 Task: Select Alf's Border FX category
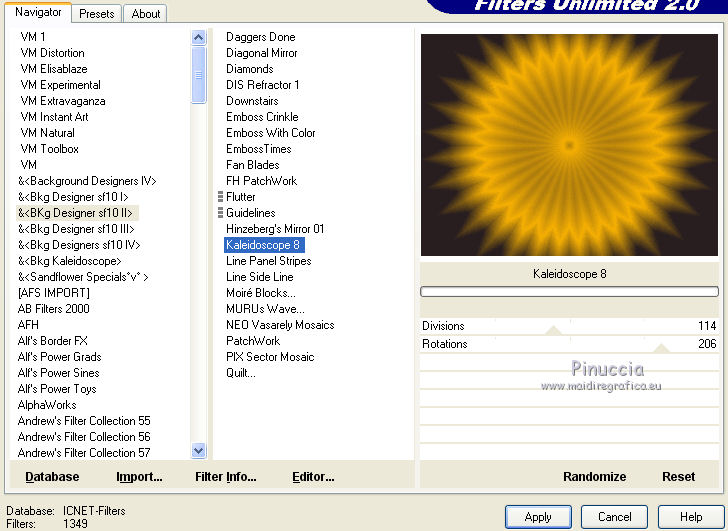coord(52,341)
